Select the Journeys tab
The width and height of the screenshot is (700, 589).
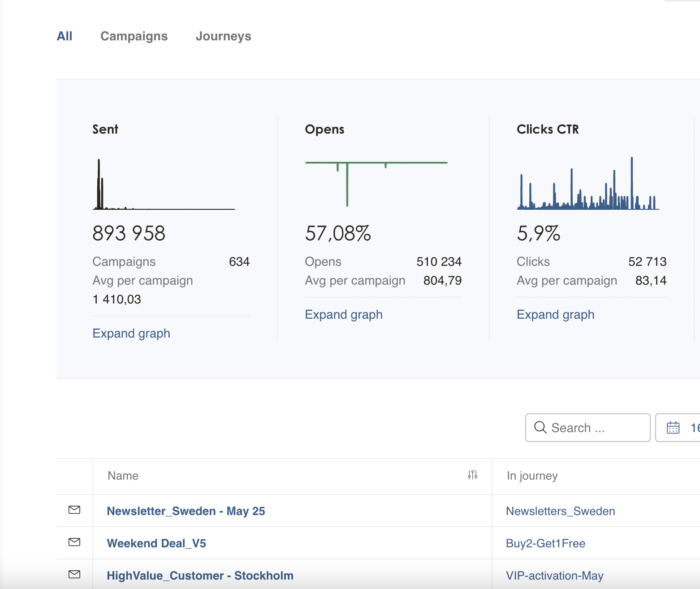pyautogui.click(x=223, y=36)
